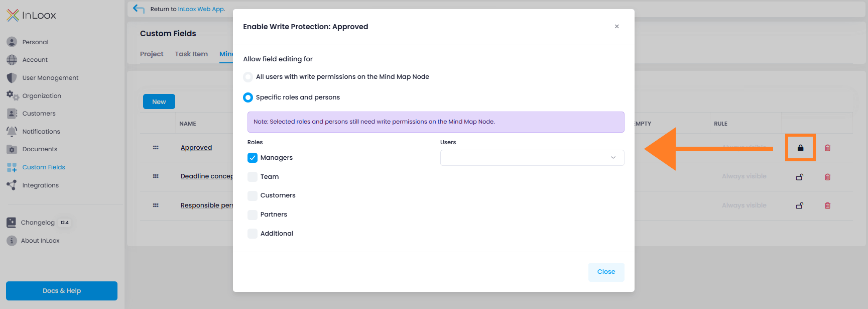
Task: Click the unlocked padlock for Deadline concept row
Action: coord(800,177)
